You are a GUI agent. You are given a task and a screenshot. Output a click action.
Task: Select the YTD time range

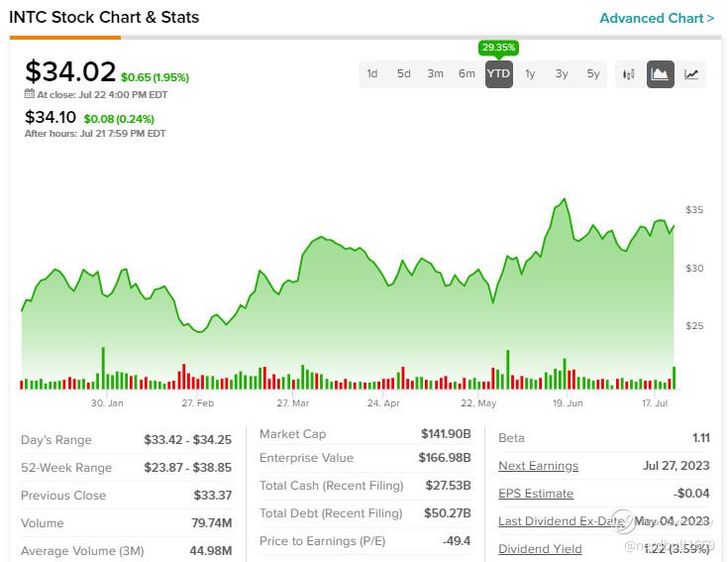[498, 74]
